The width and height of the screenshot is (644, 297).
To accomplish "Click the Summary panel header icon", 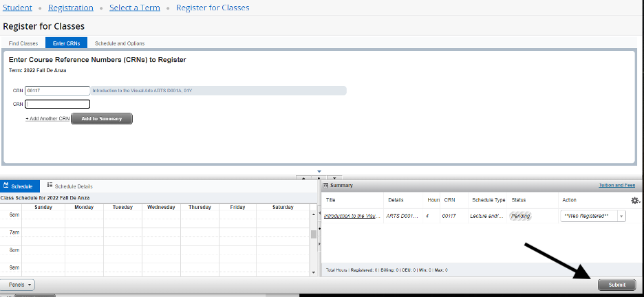I will (x=326, y=186).
